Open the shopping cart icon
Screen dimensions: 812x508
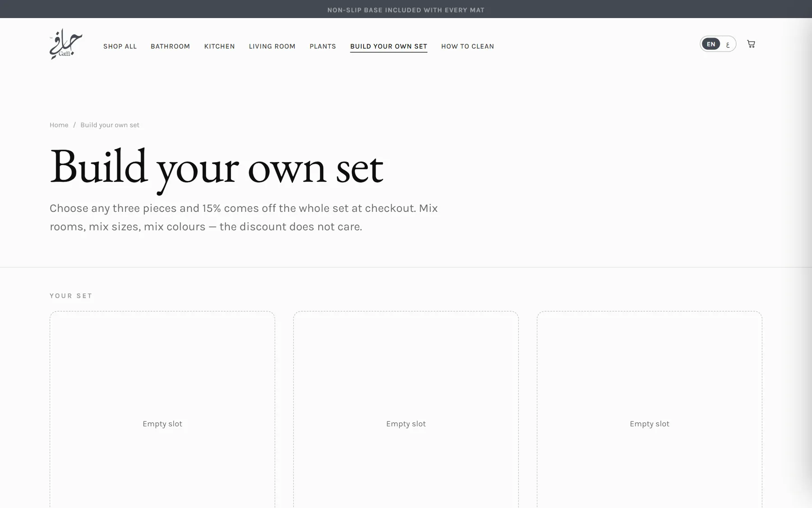pyautogui.click(x=751, y=44)
